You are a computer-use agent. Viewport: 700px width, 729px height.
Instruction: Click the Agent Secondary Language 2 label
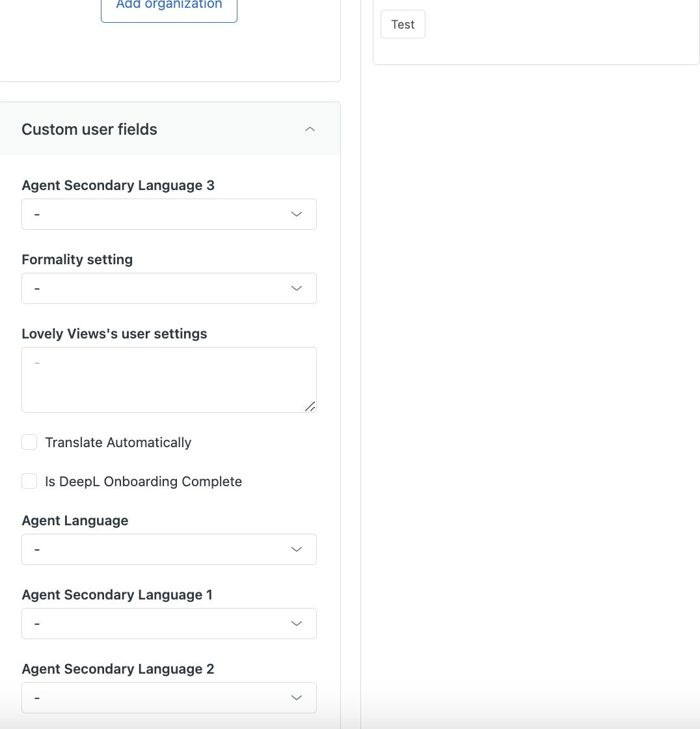click(x=118, y=669)
